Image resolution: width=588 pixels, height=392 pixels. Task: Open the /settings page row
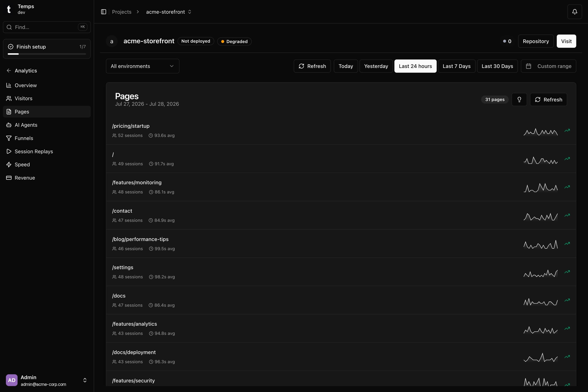tap(341, 272)
